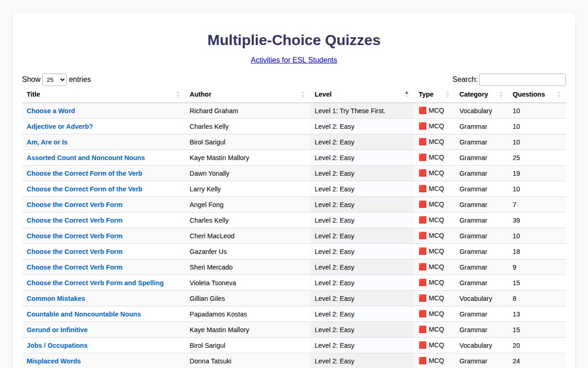Click the Category column sort arrows
Screen dimensions: 588x368
(x=501, y=94)
